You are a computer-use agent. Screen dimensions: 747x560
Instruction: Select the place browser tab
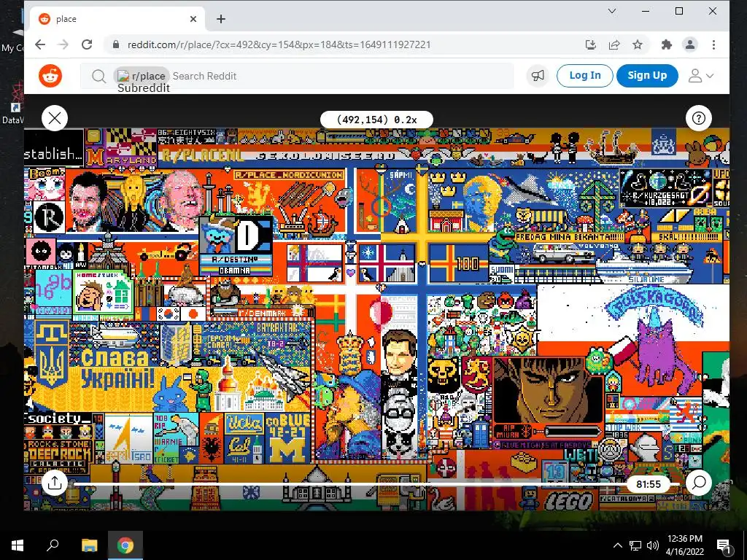(x=117, y=19)
